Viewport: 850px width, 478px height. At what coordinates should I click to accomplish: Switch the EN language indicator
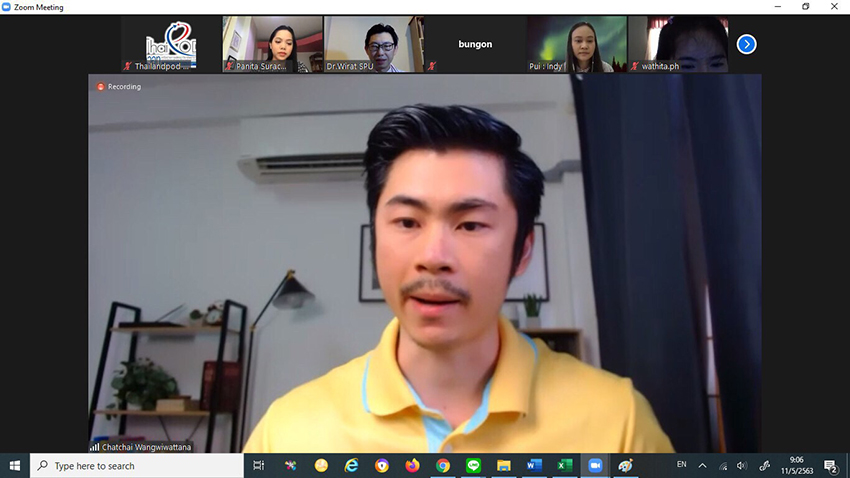(681, 464)
